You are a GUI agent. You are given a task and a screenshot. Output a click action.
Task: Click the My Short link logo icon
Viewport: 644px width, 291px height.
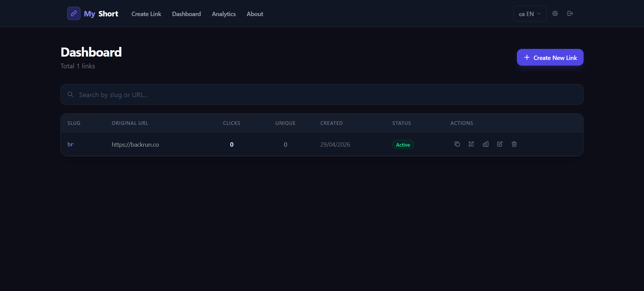click(74, 13)
